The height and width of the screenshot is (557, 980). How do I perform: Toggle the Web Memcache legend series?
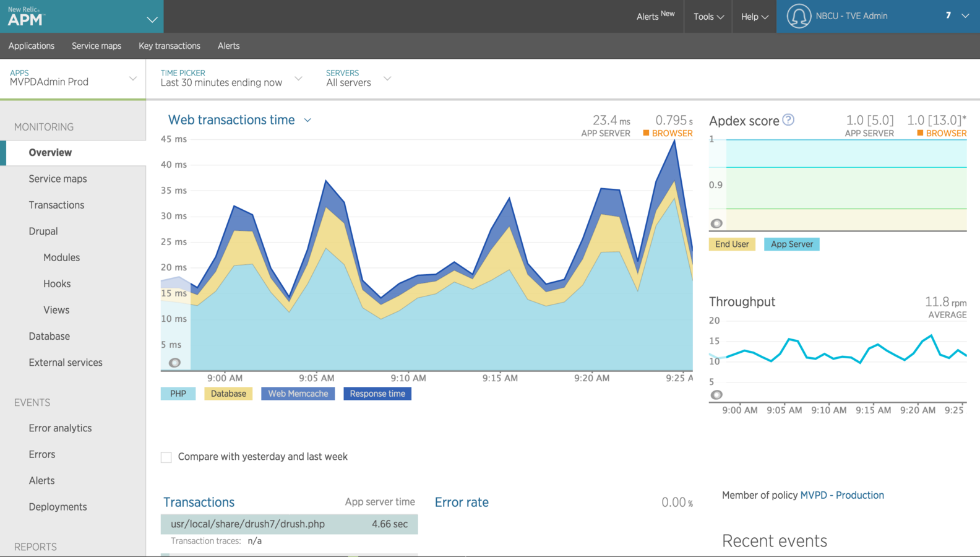(x=298, y=394)
